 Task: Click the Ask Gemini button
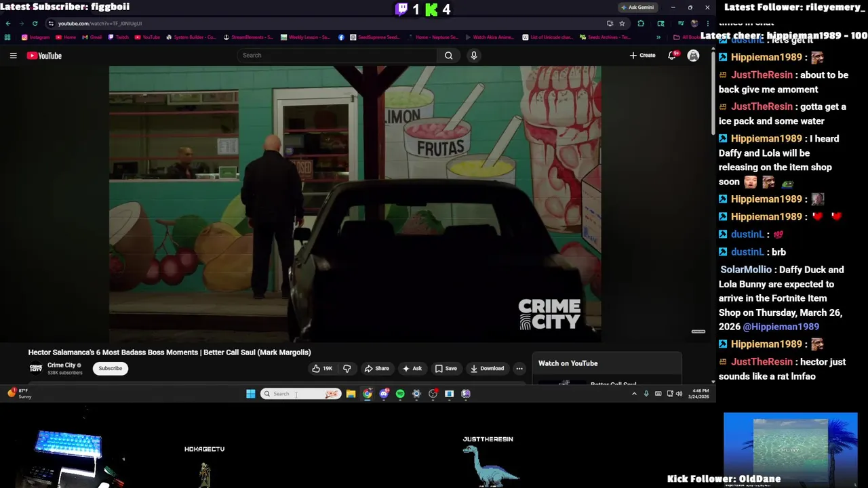click(x=637, y=7)
